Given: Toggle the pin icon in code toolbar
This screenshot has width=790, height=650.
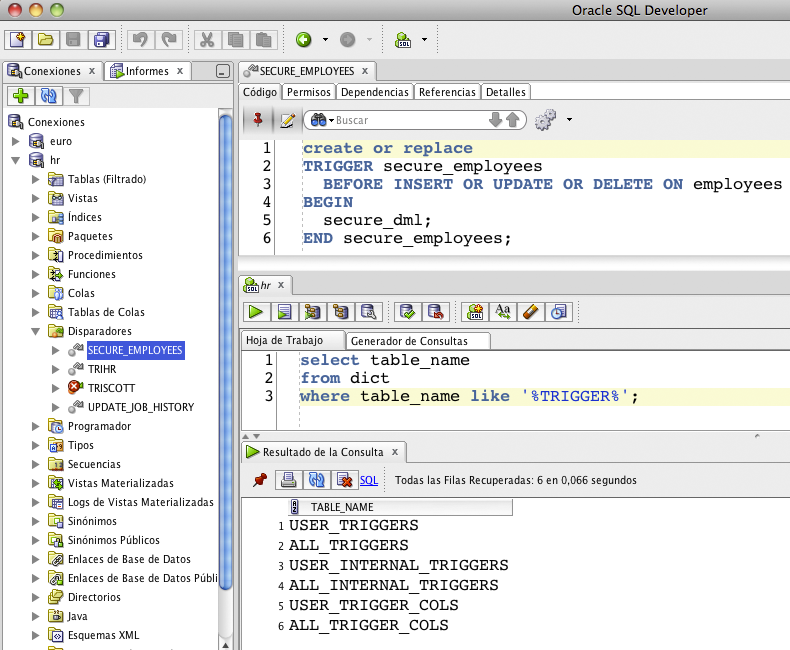Looking at the screenshot, I should (258, 120).
